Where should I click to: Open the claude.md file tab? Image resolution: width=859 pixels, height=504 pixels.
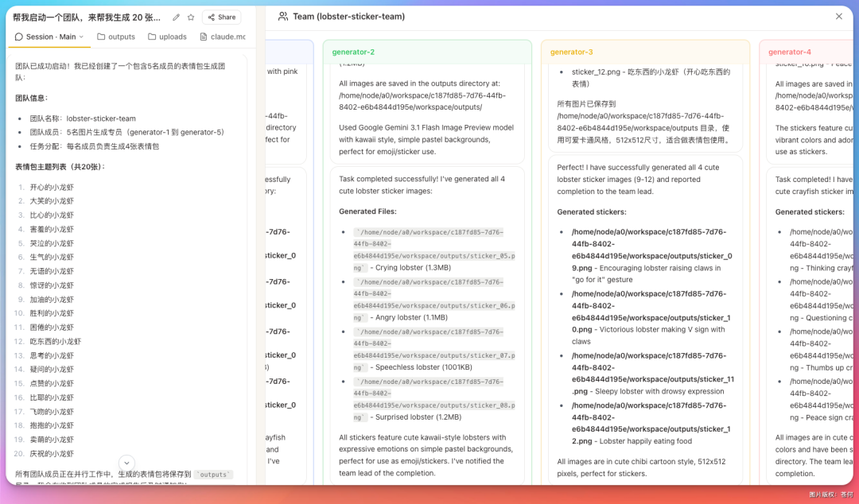[223, 37]
